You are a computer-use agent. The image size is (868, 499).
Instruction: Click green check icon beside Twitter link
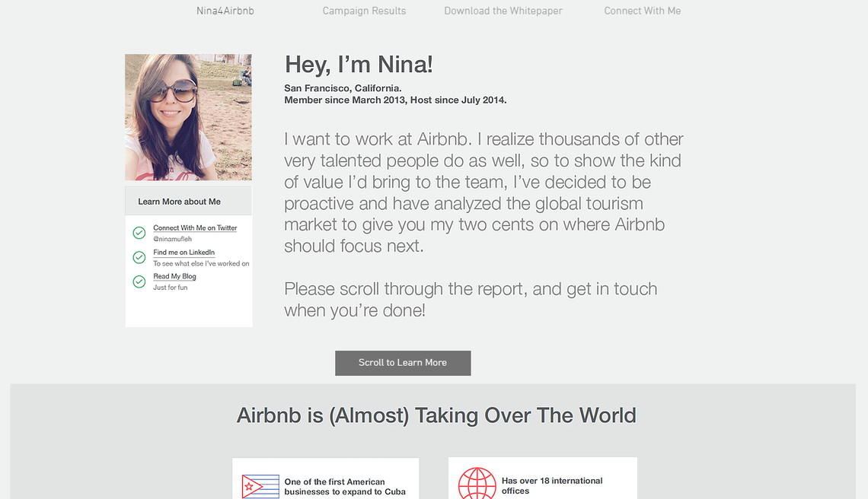pos(139,233)
